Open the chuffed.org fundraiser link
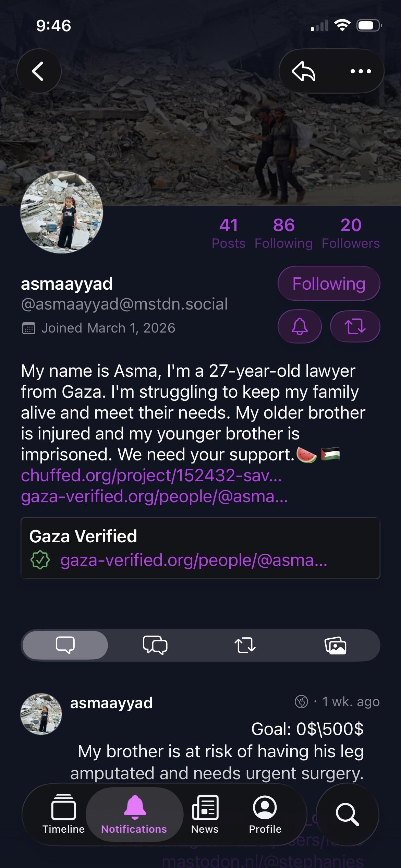 point(151,475)
